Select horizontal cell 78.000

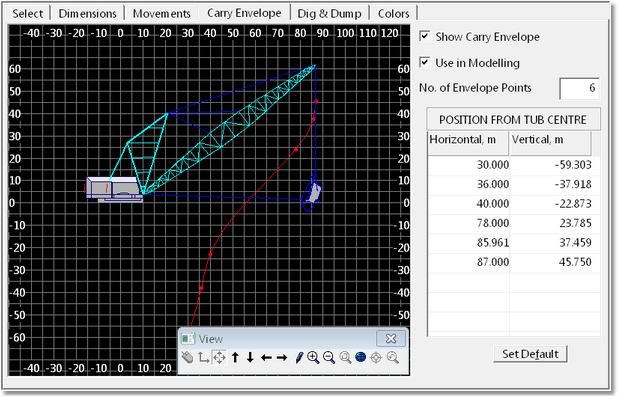pos(469,223)
